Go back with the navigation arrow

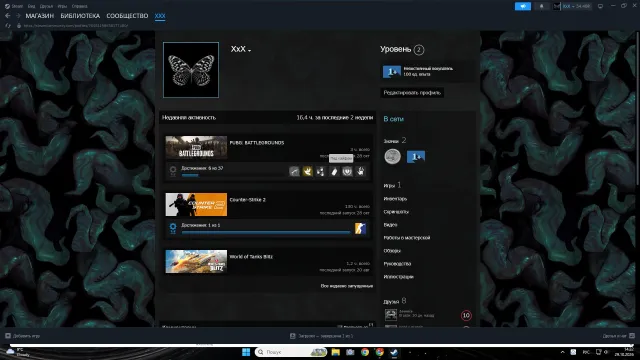click(8, 16)
